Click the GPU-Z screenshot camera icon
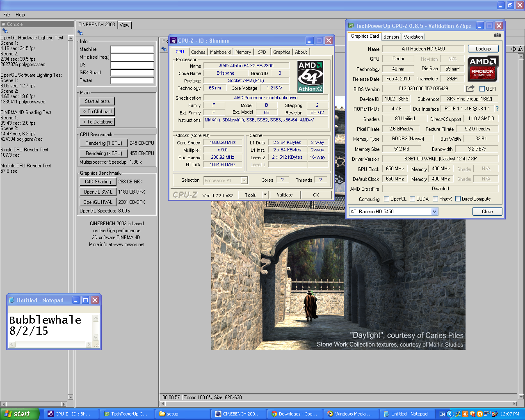The image size is (525, 420). tap(497, 36)
